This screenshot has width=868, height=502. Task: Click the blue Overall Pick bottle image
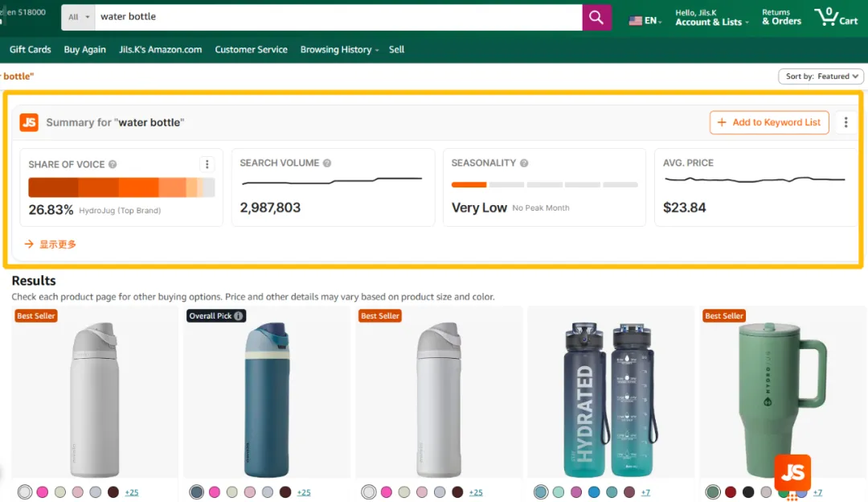pos(267,399)
